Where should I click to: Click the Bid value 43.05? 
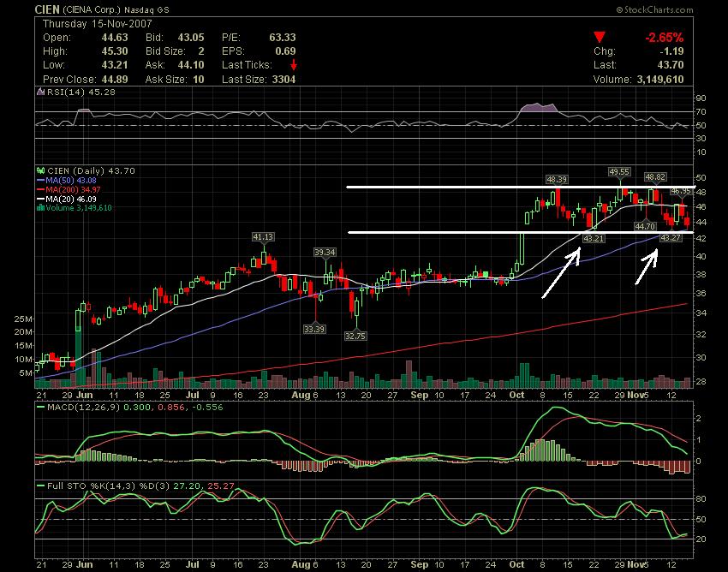191,38
